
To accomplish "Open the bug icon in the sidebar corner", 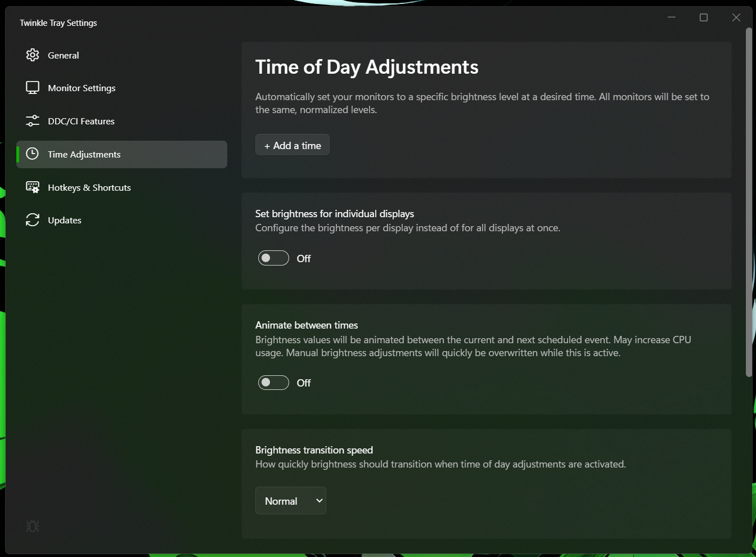I will point(33,526).
